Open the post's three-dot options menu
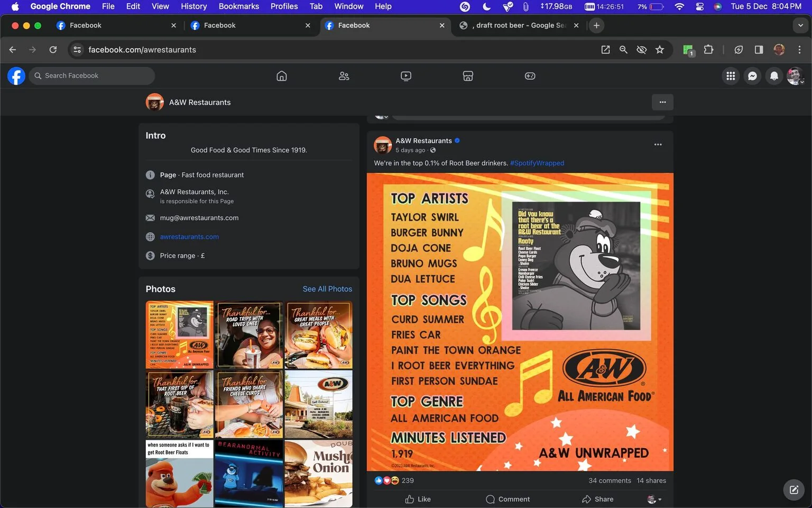This screenshot has height=508, width=812. pos(658,144)
